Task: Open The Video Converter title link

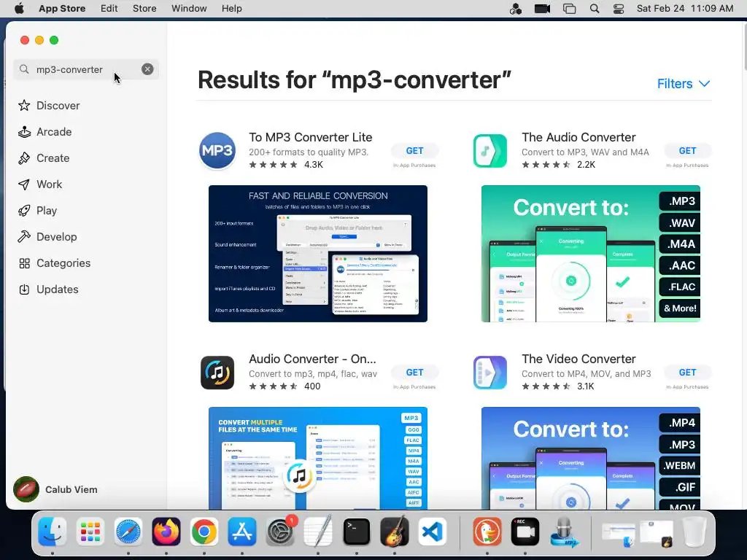Action: (x=578, y=359)
